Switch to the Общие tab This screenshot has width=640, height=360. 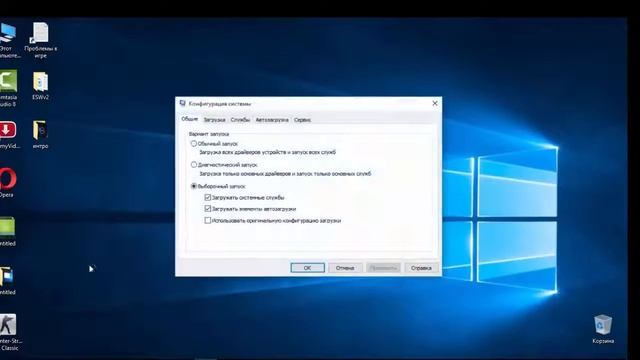coord(190,119)
